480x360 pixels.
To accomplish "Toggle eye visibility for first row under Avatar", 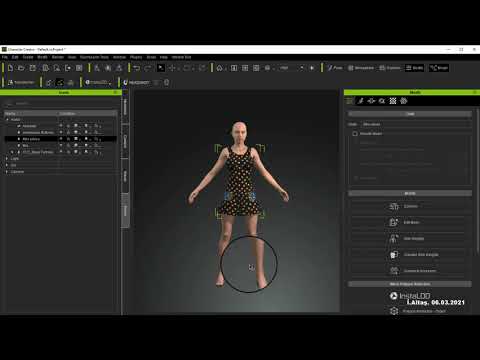I will pyautogui.click(x=61, y=126).
